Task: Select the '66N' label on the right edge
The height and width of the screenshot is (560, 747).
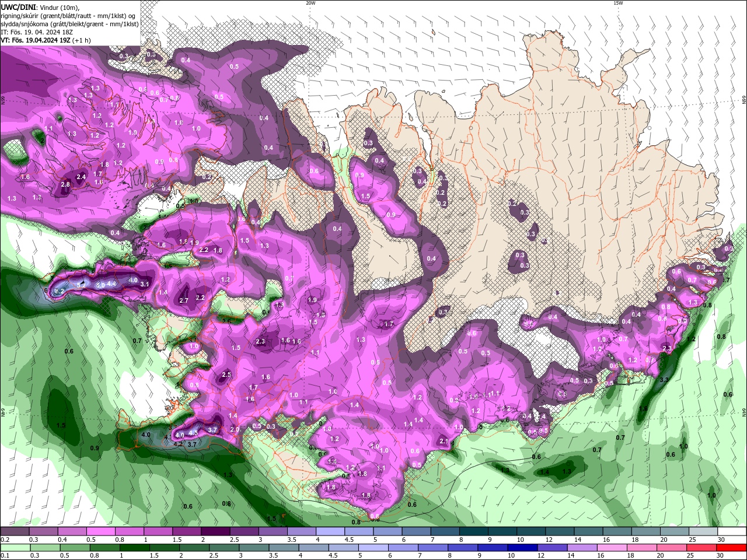Action: tap(743, 100)
